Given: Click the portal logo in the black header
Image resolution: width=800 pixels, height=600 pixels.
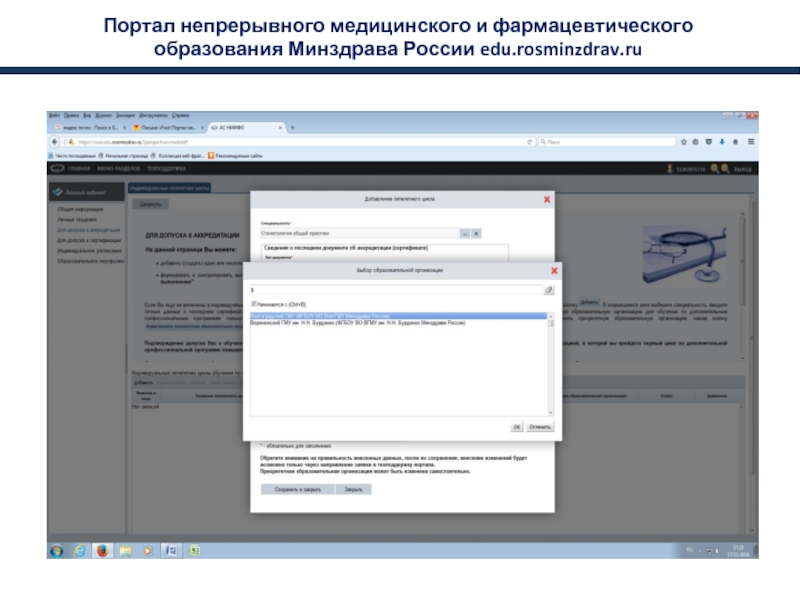Looking at the screenshot, I should 57,168.
